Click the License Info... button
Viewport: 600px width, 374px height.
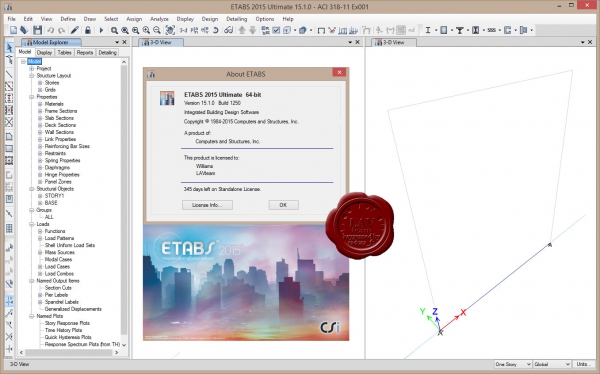click(207, 205)
